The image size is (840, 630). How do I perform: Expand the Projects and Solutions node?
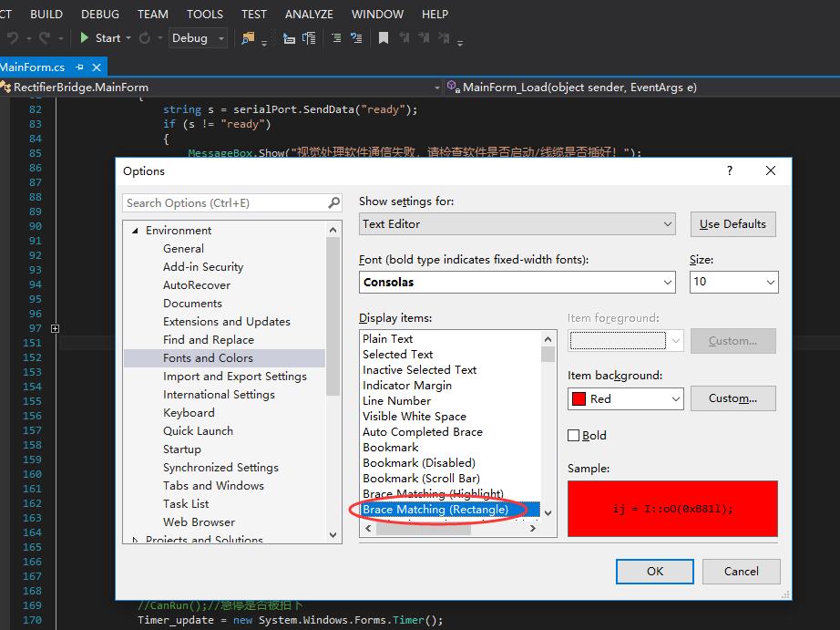[x=135, y=540]
